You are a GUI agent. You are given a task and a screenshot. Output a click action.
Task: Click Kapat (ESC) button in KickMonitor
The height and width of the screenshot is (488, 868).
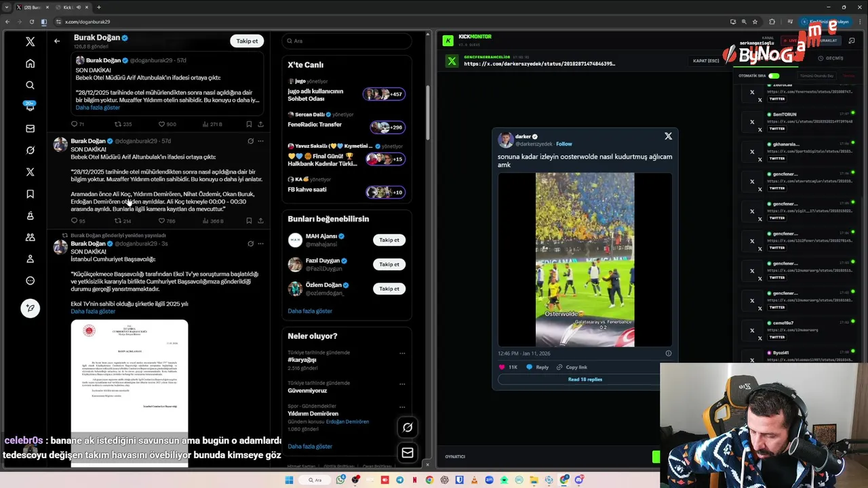pos(706,61)
